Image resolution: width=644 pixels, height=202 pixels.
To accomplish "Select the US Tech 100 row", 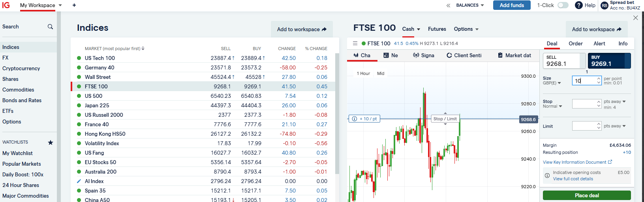I will 203,58.
